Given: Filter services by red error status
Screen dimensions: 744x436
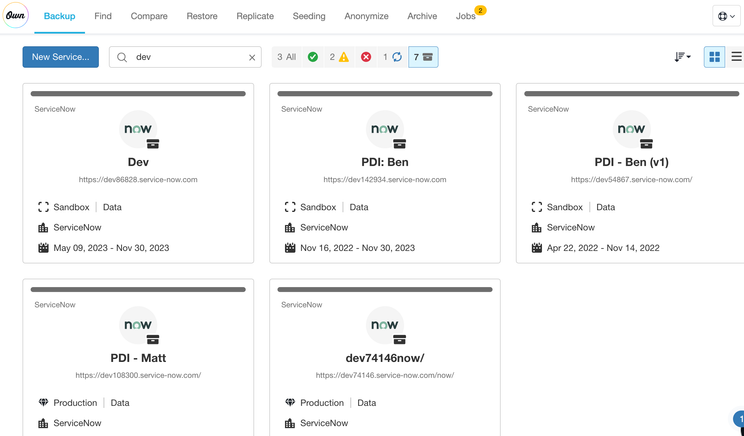Looking at the screenshot, I should 366,57.
